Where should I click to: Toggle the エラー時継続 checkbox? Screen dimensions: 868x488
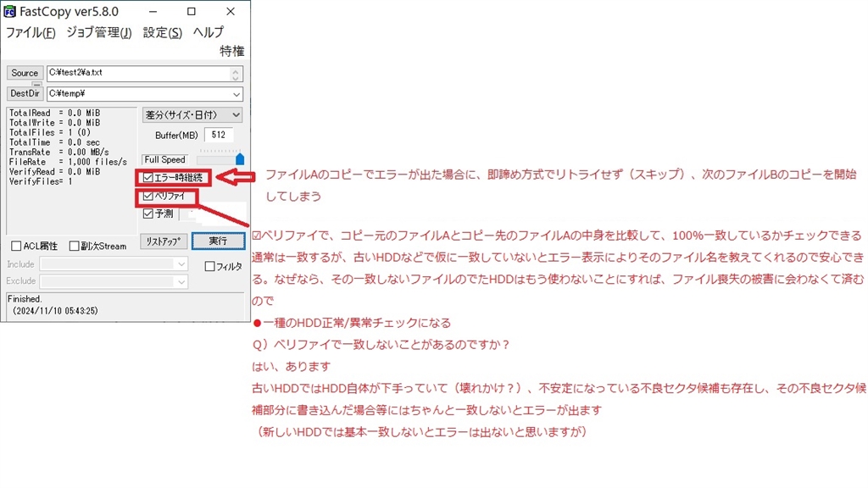(147, 178)
